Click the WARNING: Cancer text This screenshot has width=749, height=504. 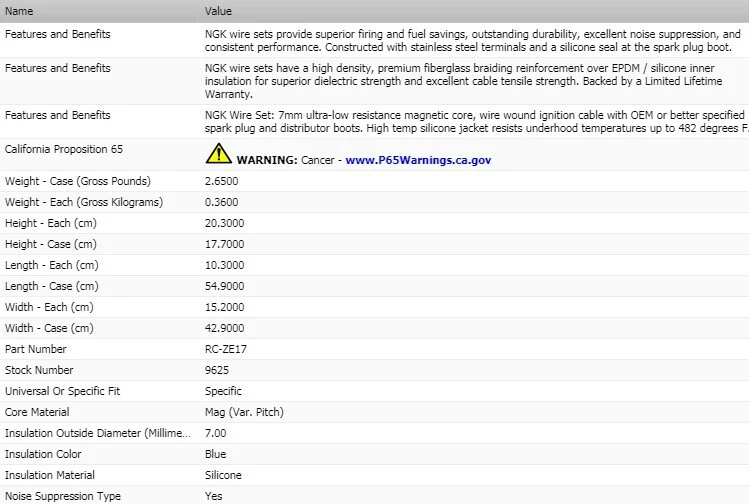[x=285, y=160]
